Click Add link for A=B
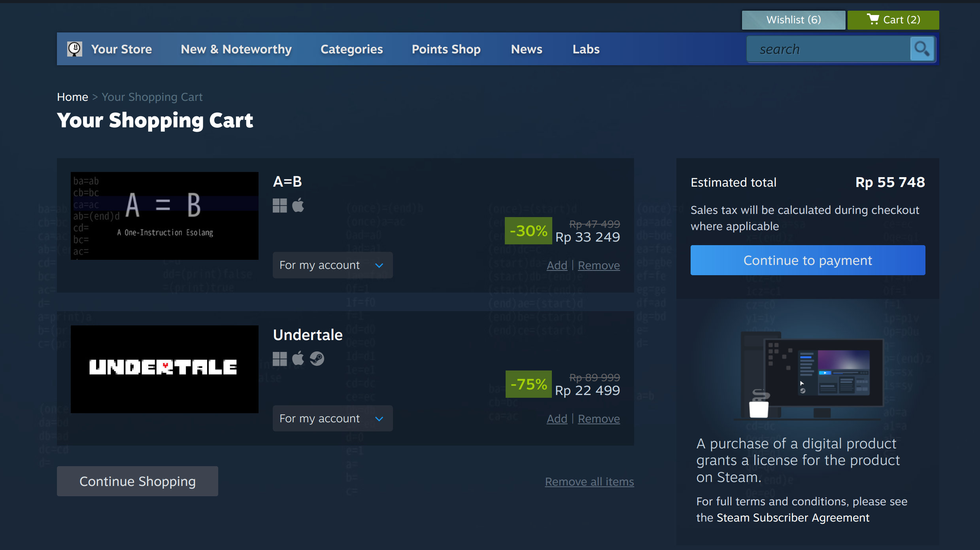The height and width of the screenshot is (550, 980). tap(557, 265)
